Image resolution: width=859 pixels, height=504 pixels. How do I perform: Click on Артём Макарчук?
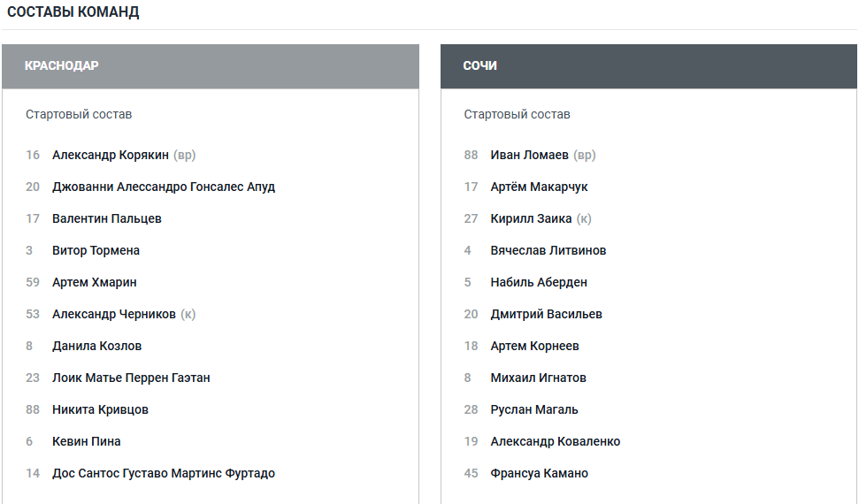(x=539, y=187)
